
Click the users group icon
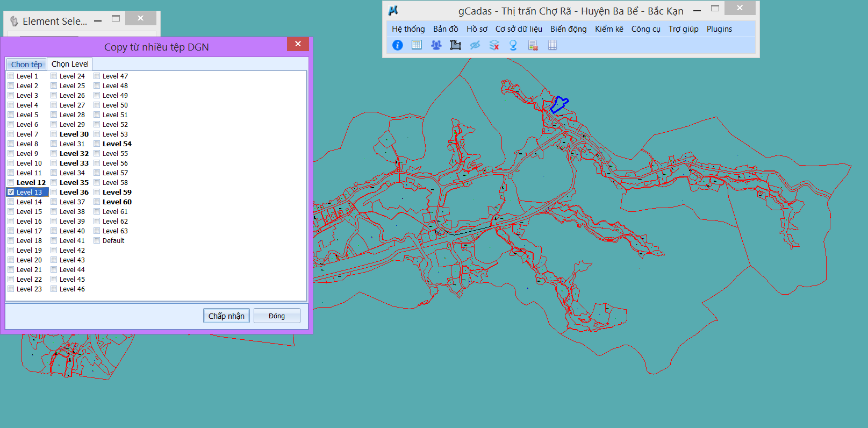click(436, 45)
